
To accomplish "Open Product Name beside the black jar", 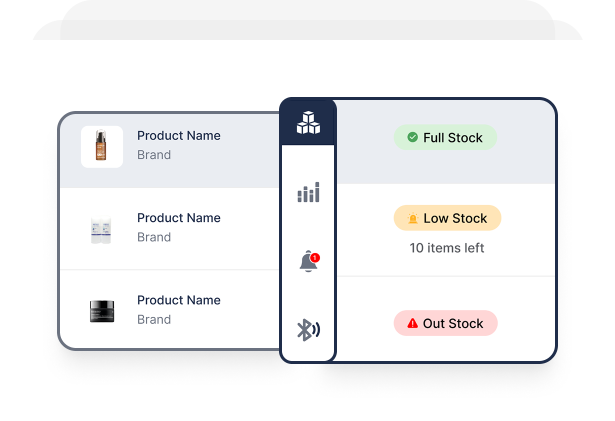I will 179,300.
